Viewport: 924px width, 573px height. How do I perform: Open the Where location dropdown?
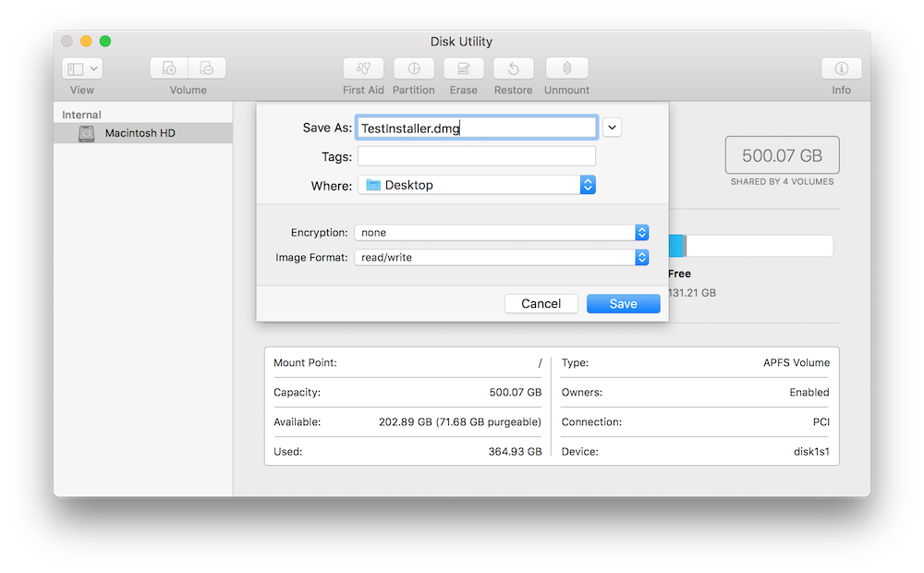pyautogui.click(x=476, y=185)
